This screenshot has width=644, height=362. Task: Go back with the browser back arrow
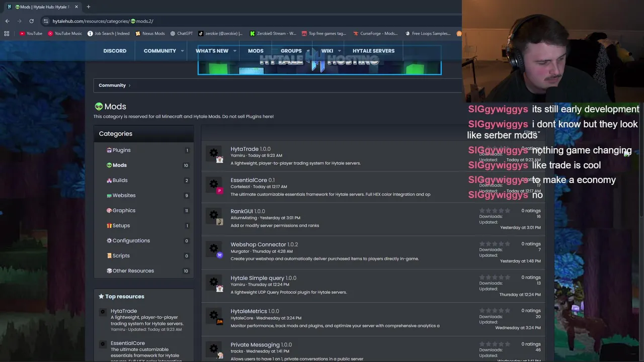tap(7, 21)
